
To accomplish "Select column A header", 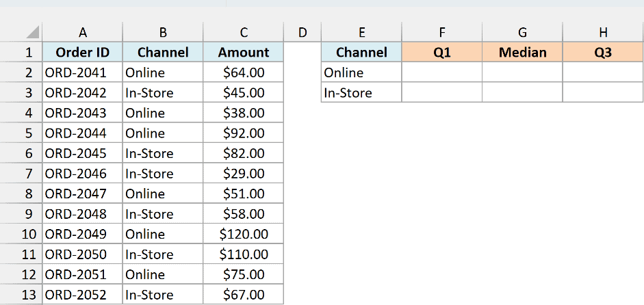I will 83,32.
